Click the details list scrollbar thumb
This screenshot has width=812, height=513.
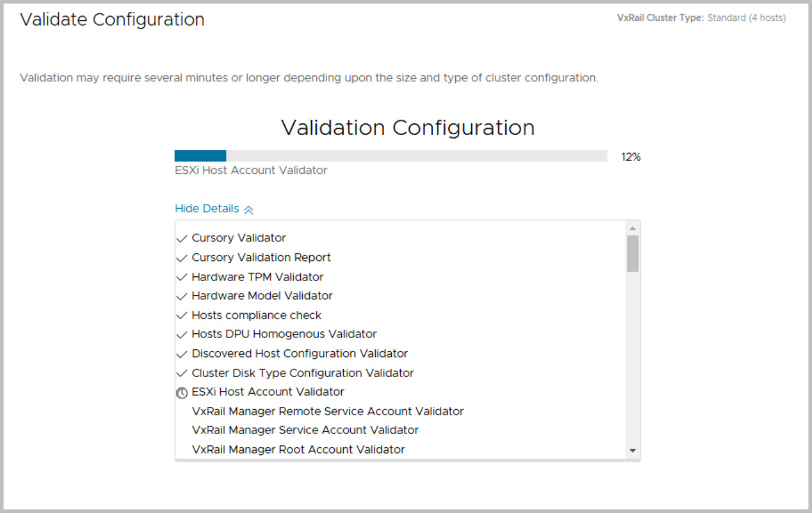pos(632,253)
